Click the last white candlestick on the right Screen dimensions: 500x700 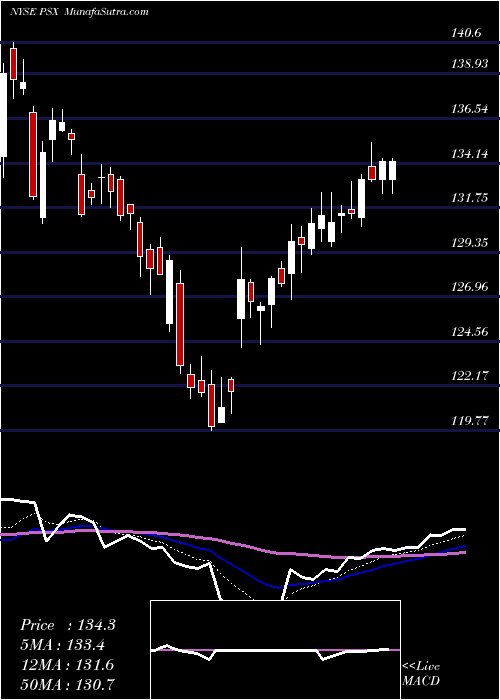click(x=393, y=171)
